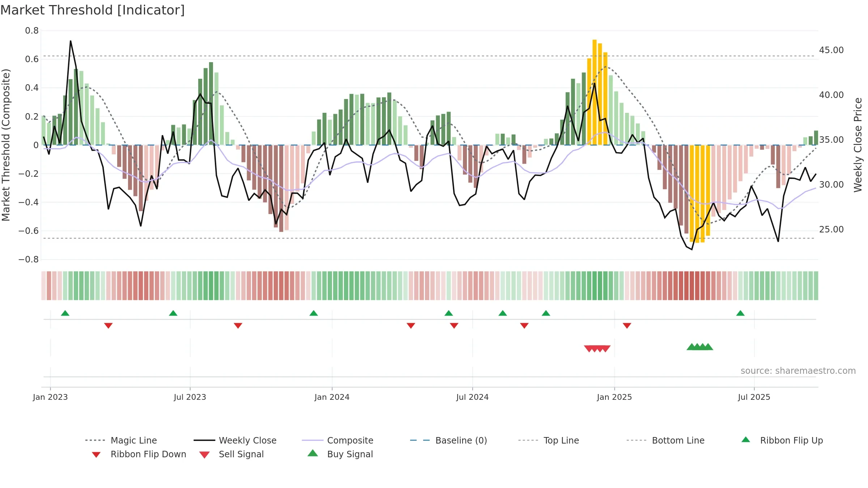This screenshot has height=488, width=868.
Task: Click the first red Ribbon Flip Down triangle in early 2023
Action: 108,326
